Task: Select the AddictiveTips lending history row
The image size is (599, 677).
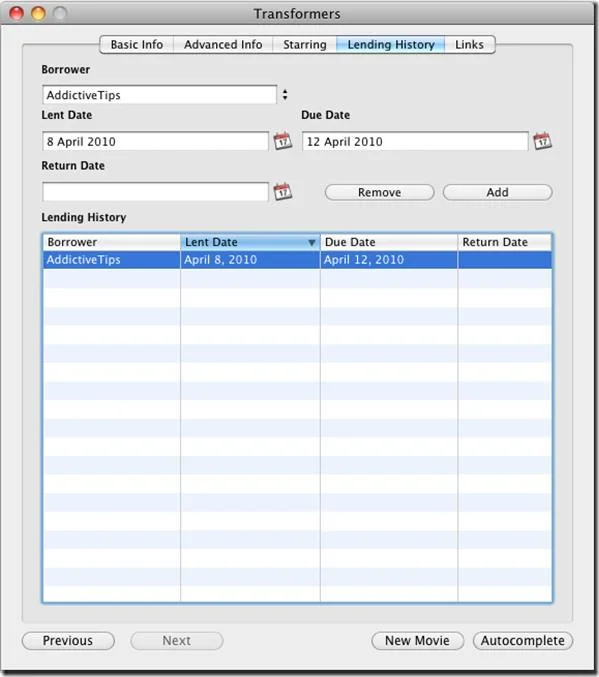Action: coord(297,260)
